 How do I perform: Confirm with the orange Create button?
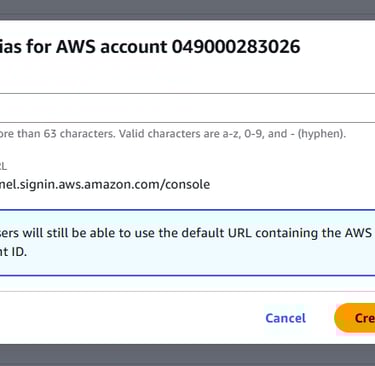click(355, 318)
